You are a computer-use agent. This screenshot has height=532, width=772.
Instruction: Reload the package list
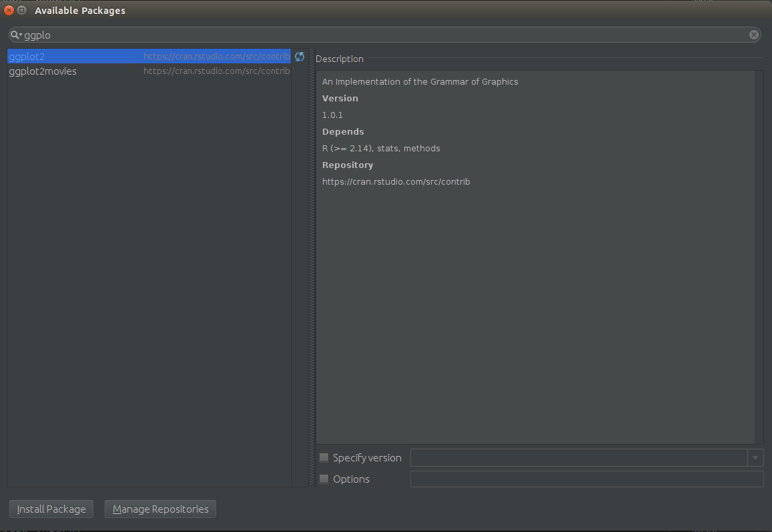pos(300,57)
